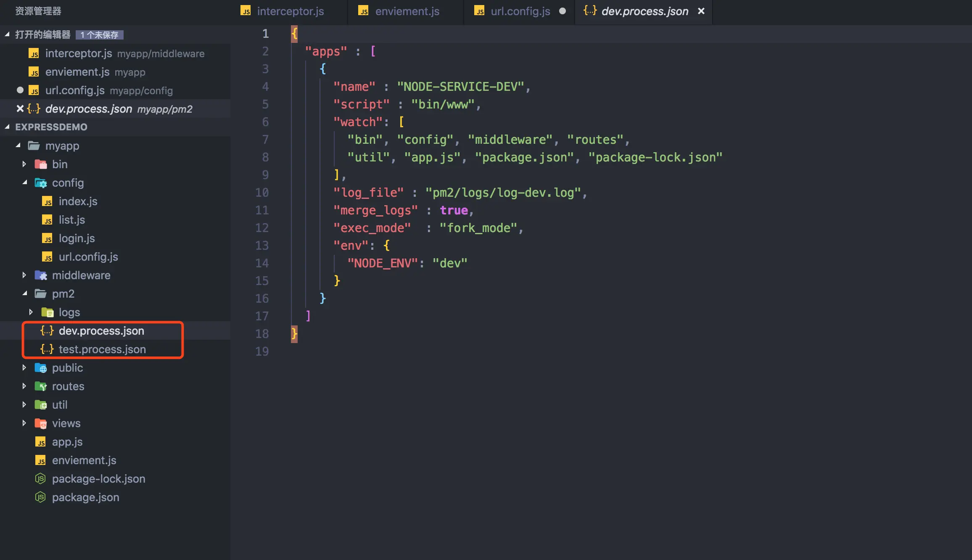Click the util folder icon

[41, 405]
